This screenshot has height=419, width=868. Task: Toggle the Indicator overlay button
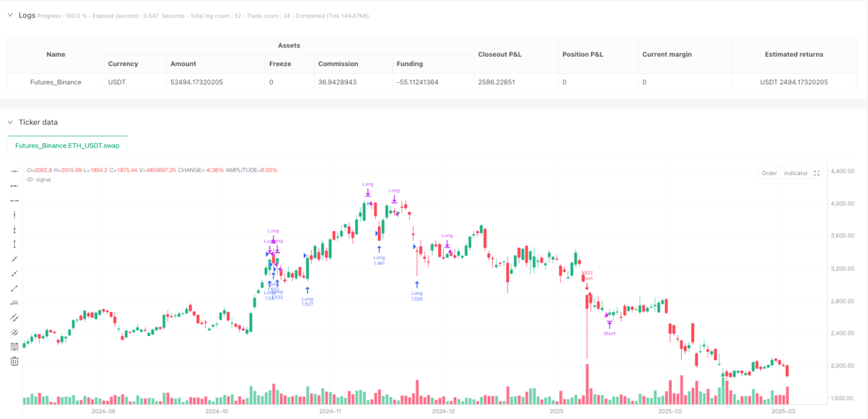pyautogui.click(x=796, y=173)
